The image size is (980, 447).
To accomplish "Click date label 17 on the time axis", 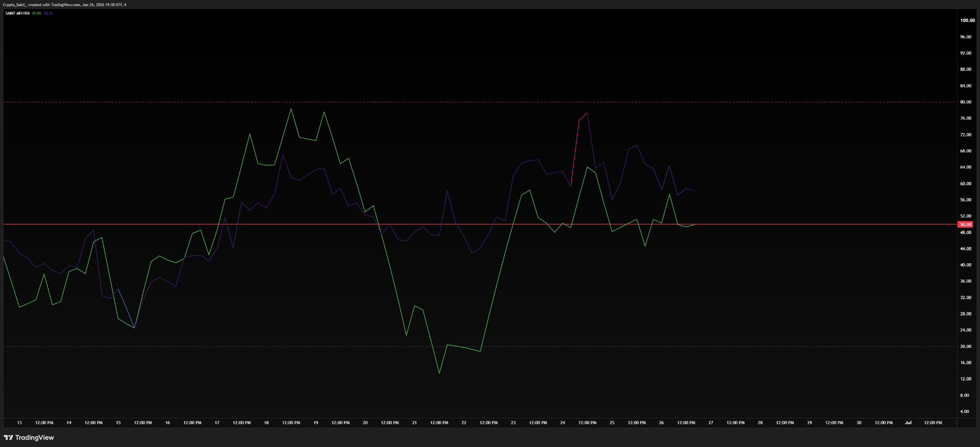I will click(217, 423).
